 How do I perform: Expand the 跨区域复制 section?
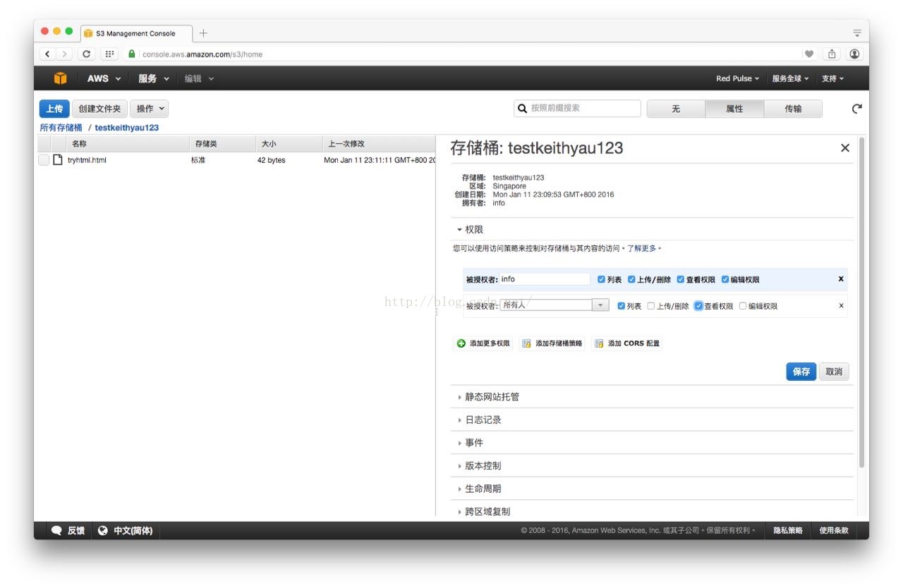click(484, 512)
